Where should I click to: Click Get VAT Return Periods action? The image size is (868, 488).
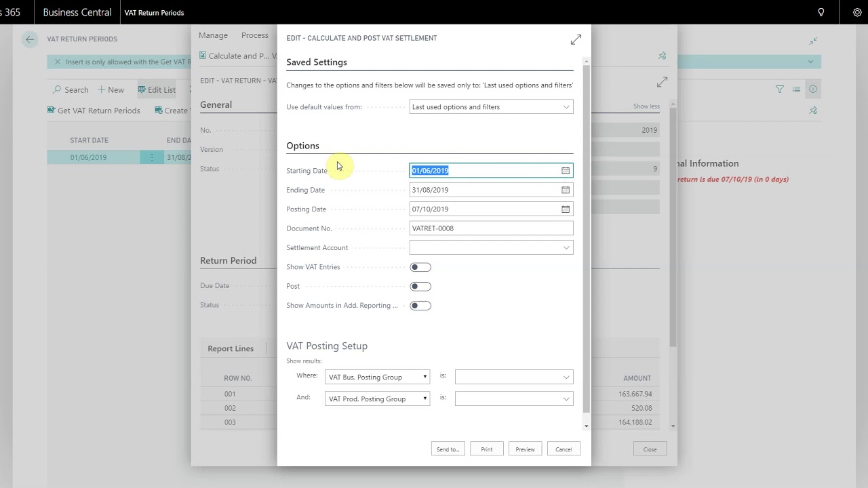[94, 110]
